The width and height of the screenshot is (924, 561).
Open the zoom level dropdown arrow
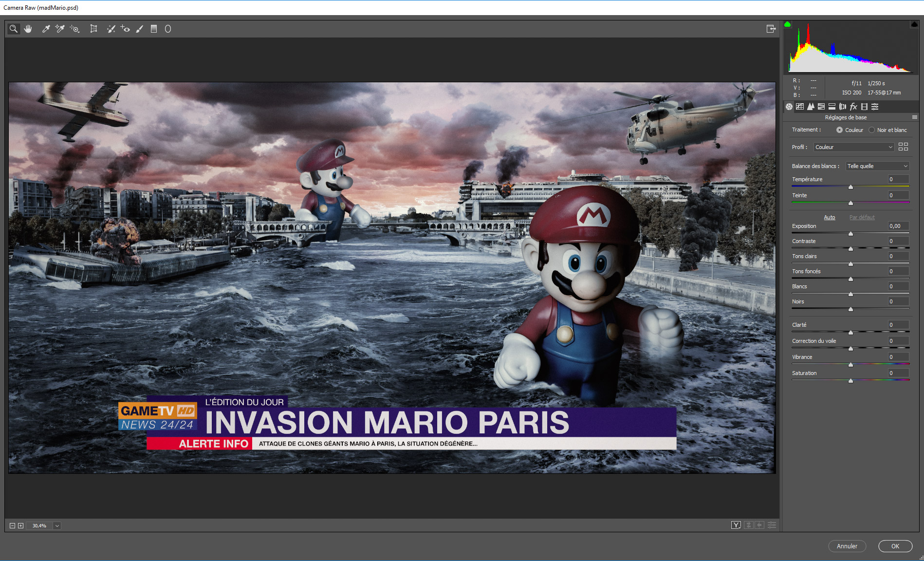[57, 526]
